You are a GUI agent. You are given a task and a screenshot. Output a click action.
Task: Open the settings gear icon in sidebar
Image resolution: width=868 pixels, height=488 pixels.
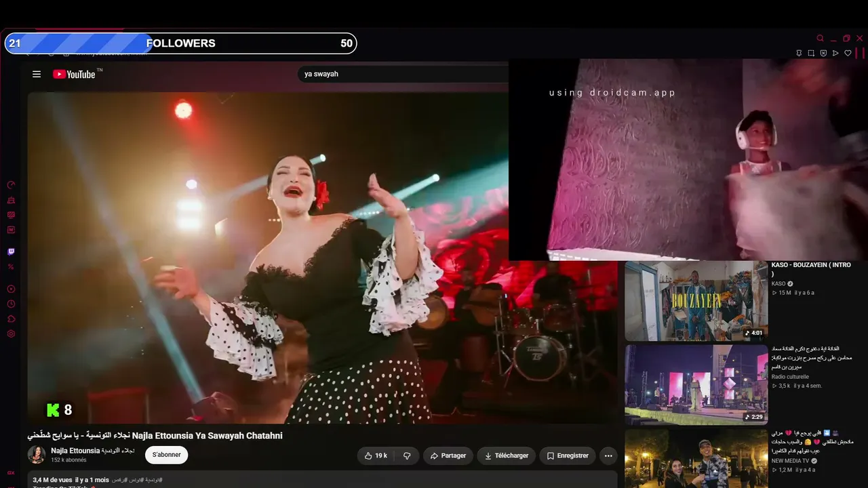coord(11,334)
